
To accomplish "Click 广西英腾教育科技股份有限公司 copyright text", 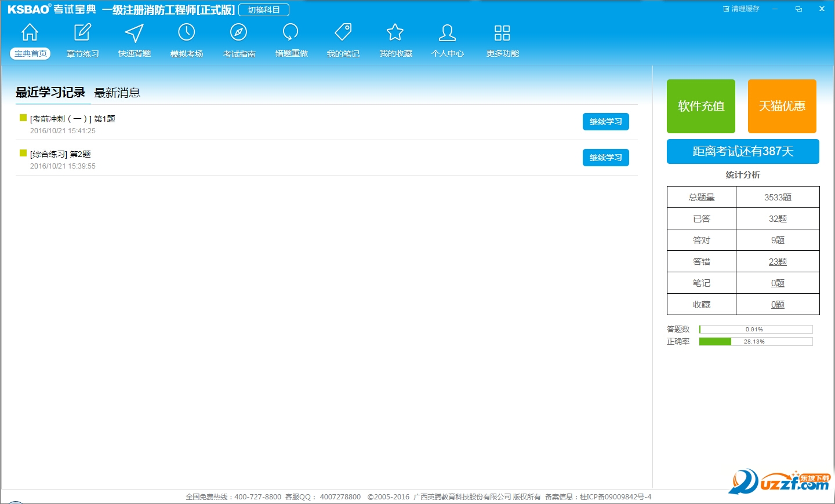I will click(x=462, y=497).
